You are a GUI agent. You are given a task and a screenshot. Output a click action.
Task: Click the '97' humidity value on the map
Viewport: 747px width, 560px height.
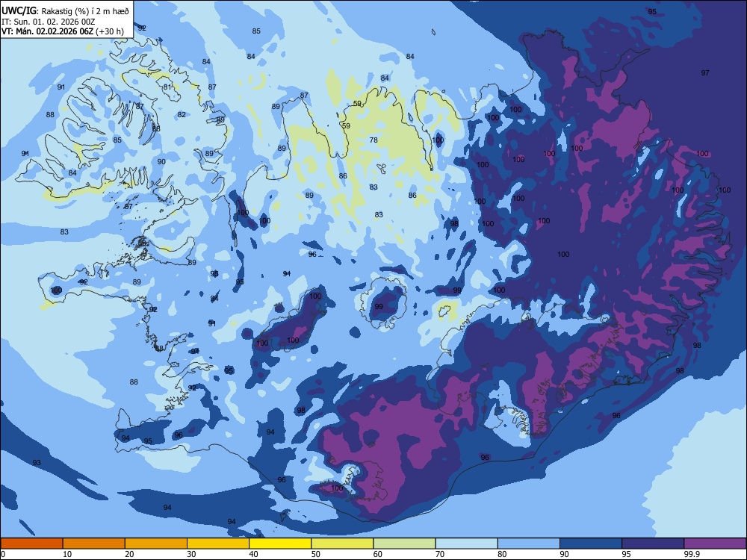tap(705, 73)
